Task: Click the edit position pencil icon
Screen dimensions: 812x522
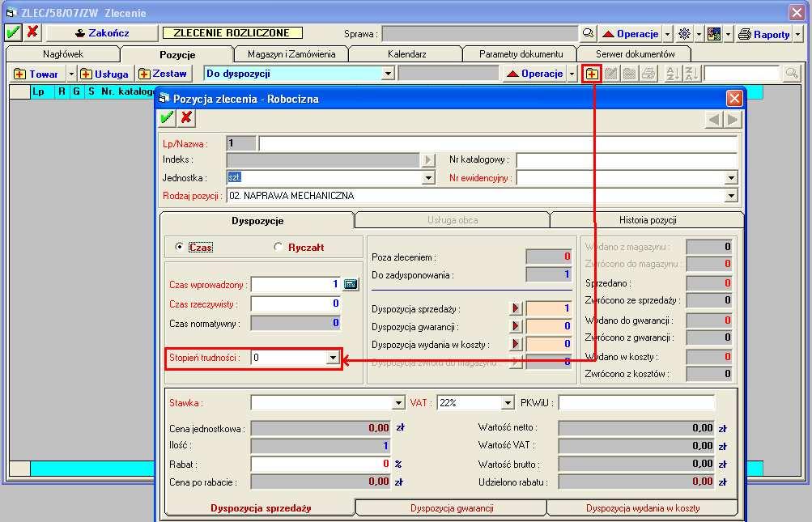Action: (x=611, y=74)
